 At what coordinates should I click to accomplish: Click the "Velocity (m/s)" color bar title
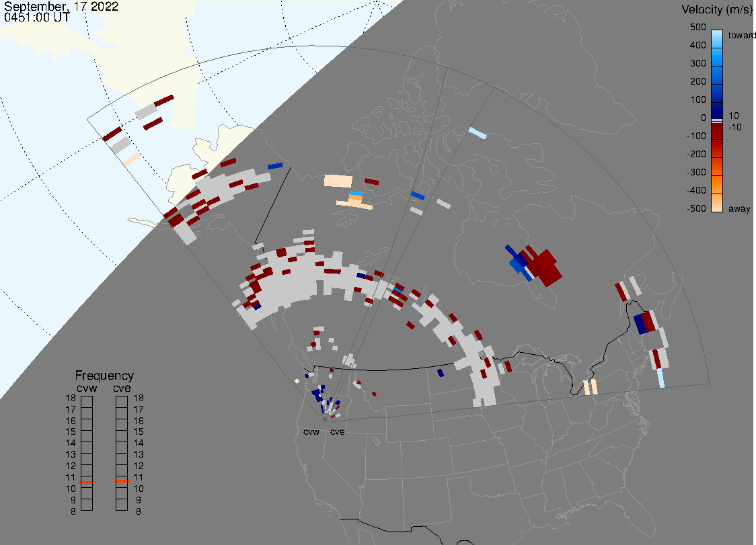click(x=717, y=9)
